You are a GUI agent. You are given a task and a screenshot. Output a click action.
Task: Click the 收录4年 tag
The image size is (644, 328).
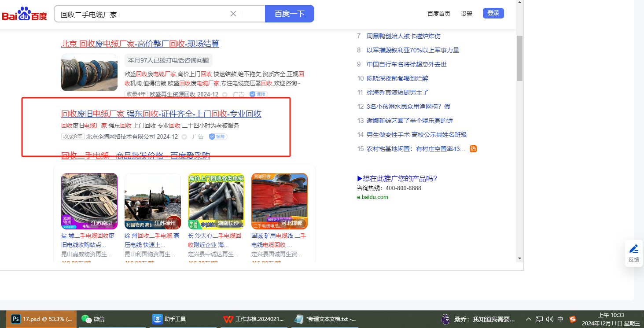(x=136, y=94)
